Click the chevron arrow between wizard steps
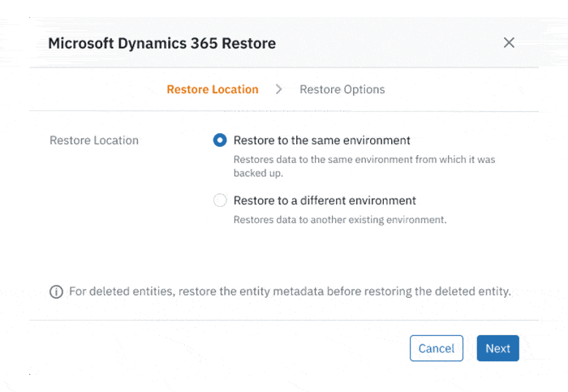The width and height of the screenshot is (568, 392). coord(279,89)
